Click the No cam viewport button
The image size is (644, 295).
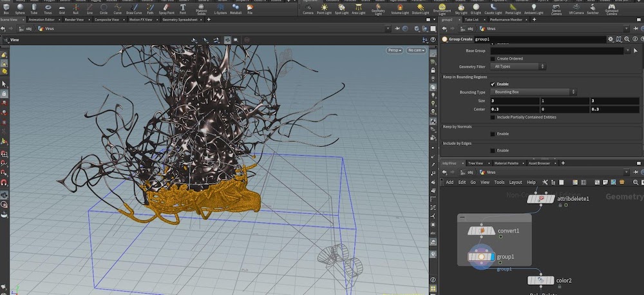point(415,50)
